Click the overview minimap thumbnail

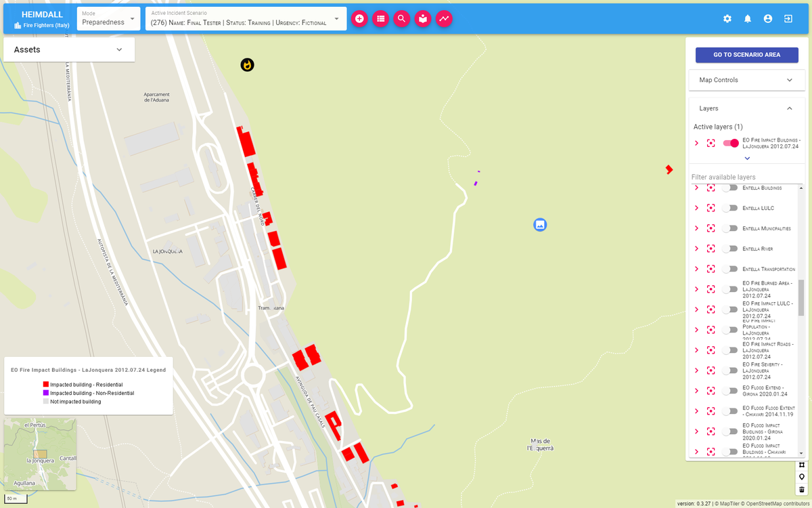(40, 454)
